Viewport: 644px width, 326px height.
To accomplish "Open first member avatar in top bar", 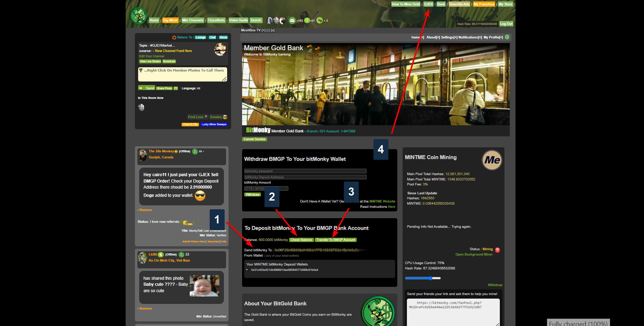I will [x=270, y=20].
